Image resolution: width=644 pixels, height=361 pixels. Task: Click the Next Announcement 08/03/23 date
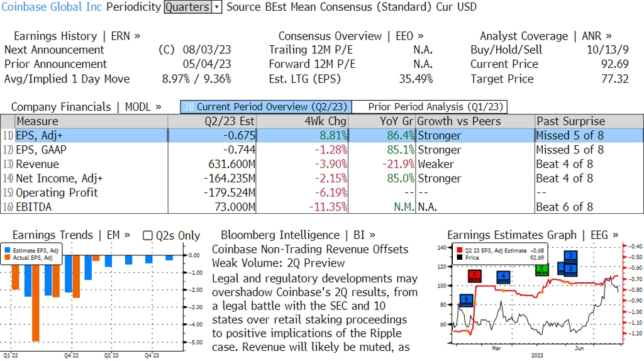coord(207,50)
